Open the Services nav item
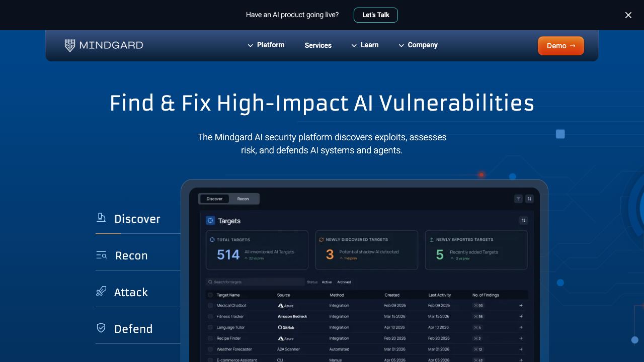 [318, 45]
